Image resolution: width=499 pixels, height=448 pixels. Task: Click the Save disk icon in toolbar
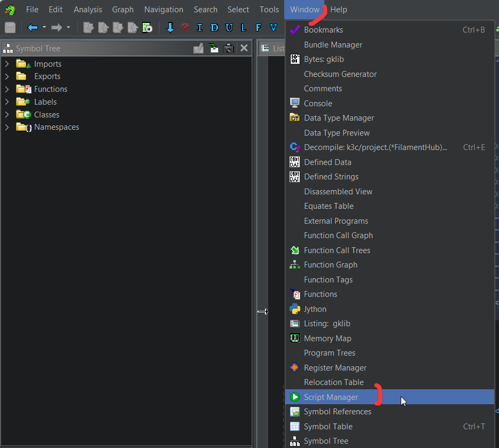point(10,28)
